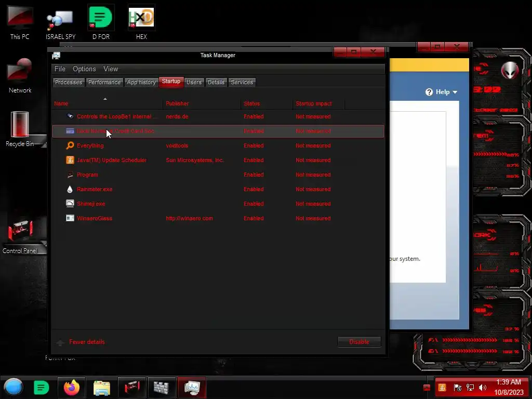This screenshot has height=399, width=532.
Task: Sort by the Startup impact column header
Action: (x=318, y=103)
